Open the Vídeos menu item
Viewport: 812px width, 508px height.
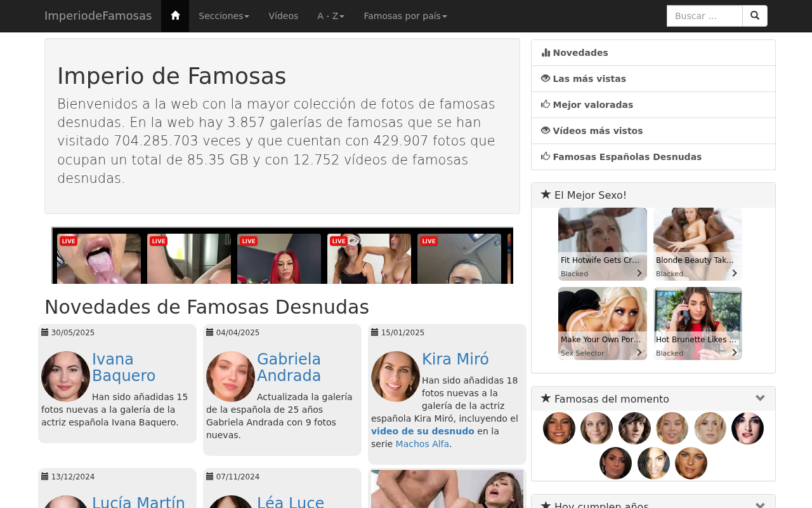[x=283, y=16]
